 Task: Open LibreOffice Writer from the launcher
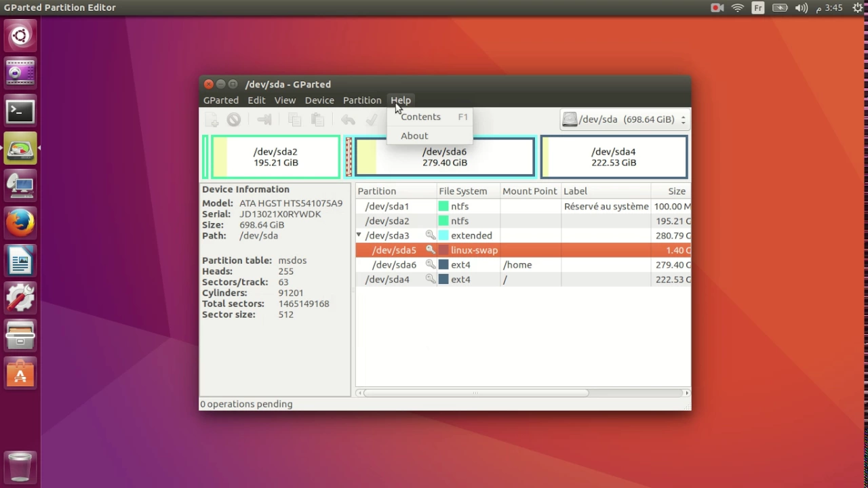20,260
